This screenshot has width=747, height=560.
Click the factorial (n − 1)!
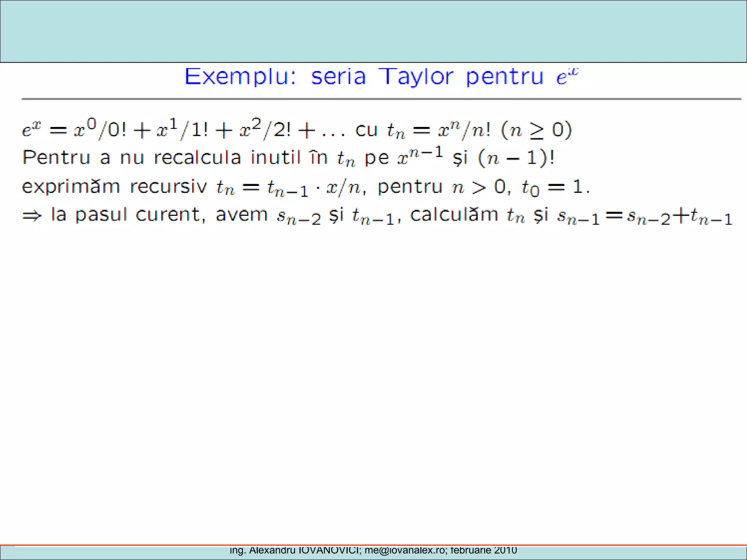pos(516,158)
